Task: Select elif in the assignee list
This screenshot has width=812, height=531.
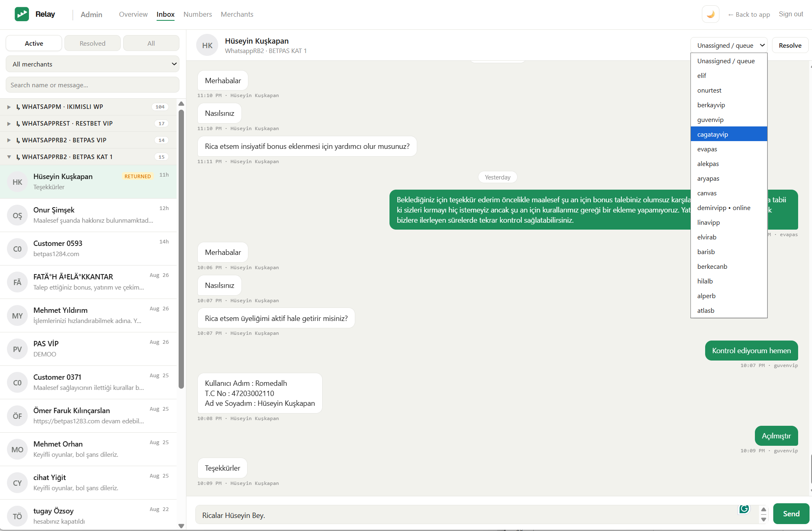Action: click(729, 75)
